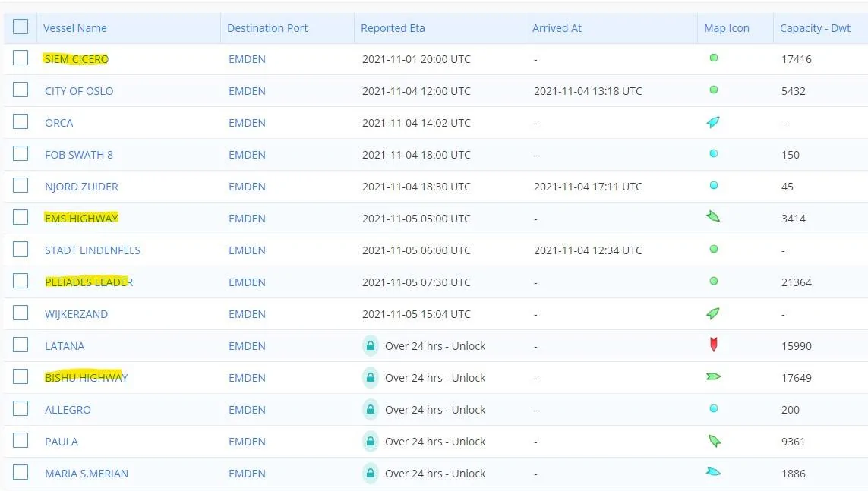This screenshot has width=868, height=491.
Task: Sort by Vessel Name column header
Action: tap(74, 28)
